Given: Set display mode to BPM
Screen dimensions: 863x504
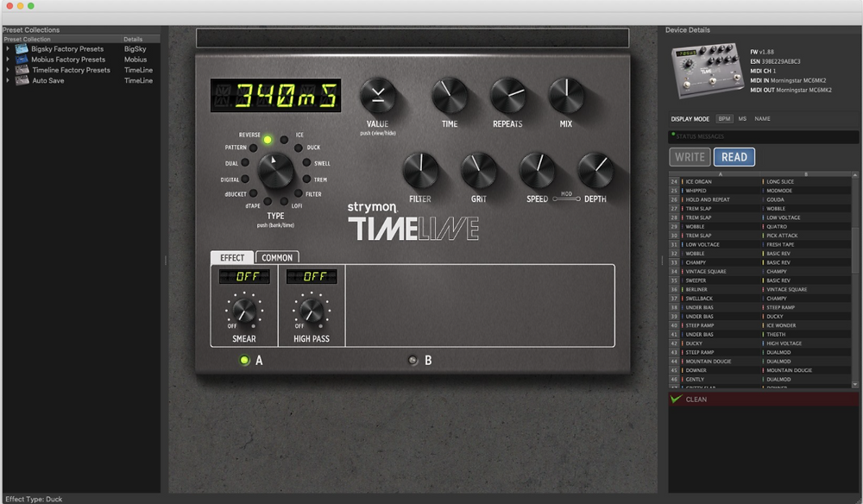Looking at the screenshot, I should [724, 119].
